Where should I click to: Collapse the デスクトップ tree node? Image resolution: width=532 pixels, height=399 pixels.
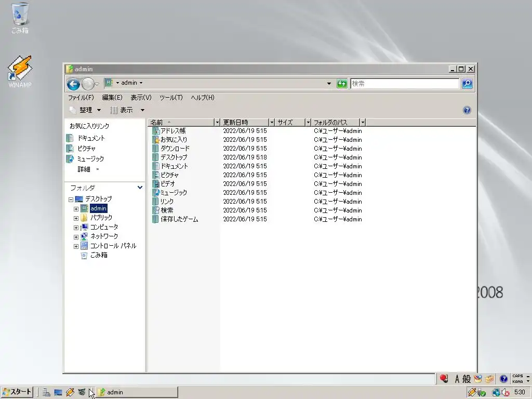point(71,199)
